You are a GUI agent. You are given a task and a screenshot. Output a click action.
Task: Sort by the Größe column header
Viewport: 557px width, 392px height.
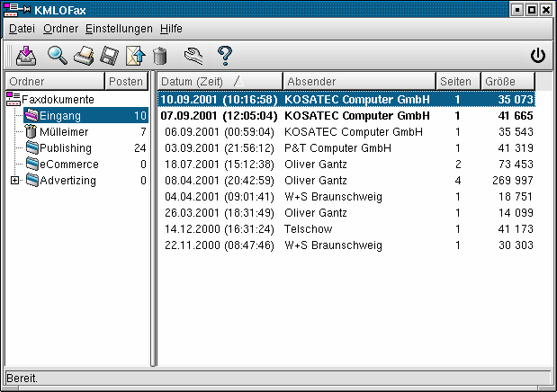pos(508,81)
